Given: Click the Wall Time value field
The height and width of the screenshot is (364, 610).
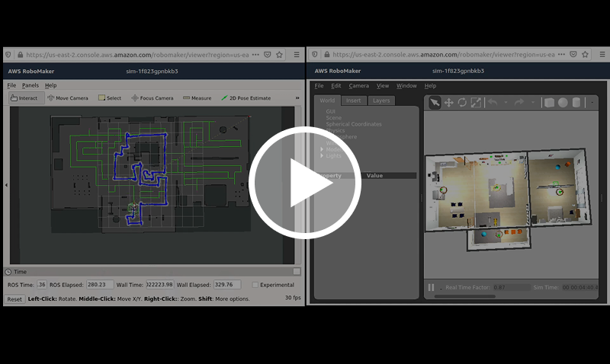Looking at the screenshot, I should click(x=160, y=285).
